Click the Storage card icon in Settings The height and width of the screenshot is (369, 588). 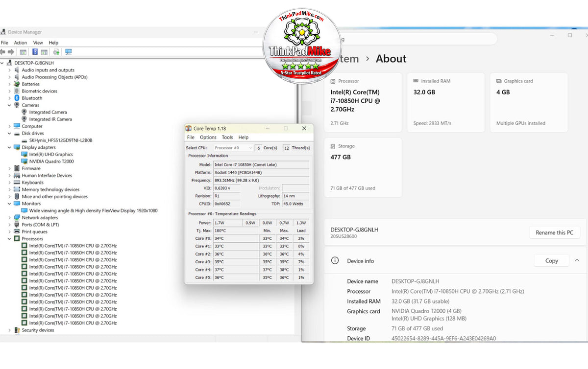coord(333,146)
